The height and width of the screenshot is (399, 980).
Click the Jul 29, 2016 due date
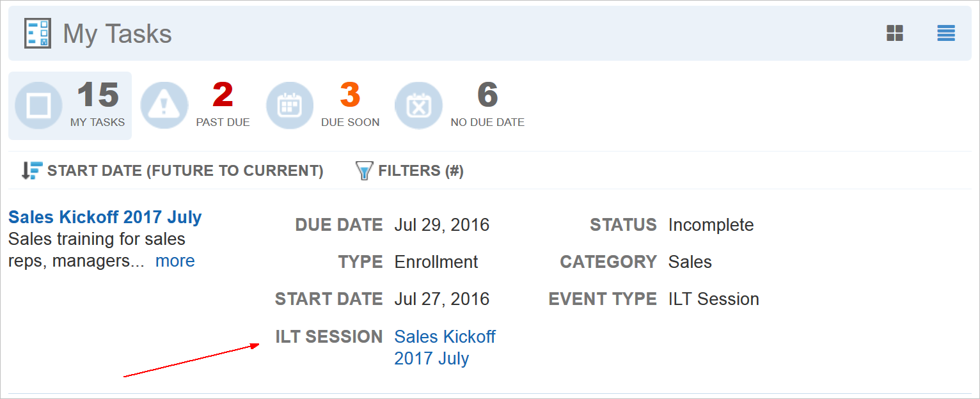[441, 225]
